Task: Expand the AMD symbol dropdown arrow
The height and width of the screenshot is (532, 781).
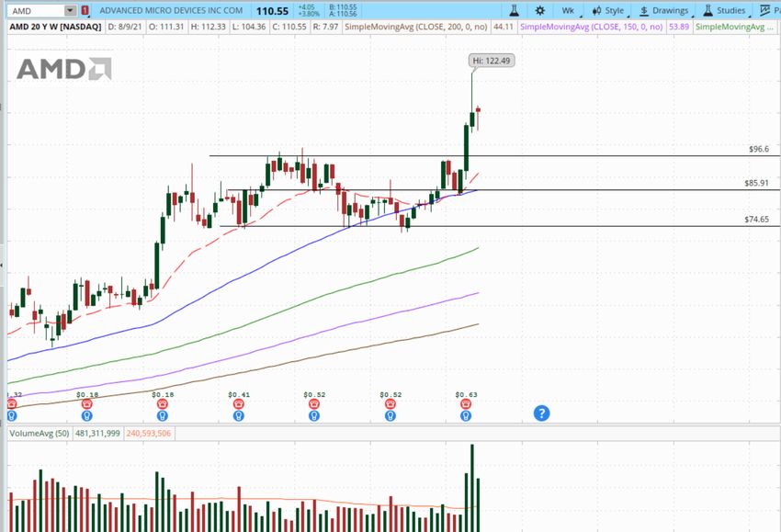Action: coord(70,10)
